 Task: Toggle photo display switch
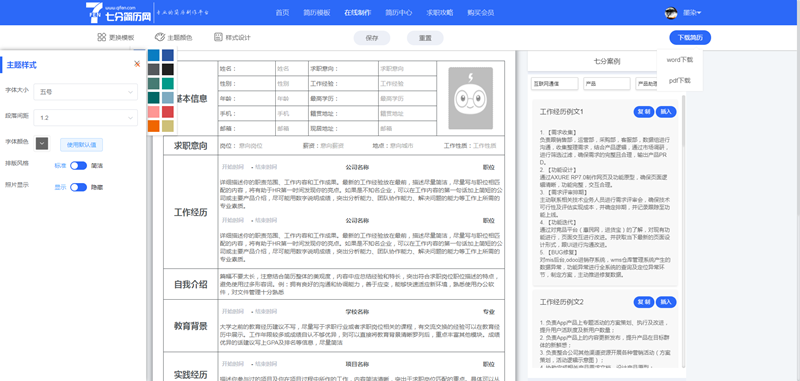(x=78, y=187)
